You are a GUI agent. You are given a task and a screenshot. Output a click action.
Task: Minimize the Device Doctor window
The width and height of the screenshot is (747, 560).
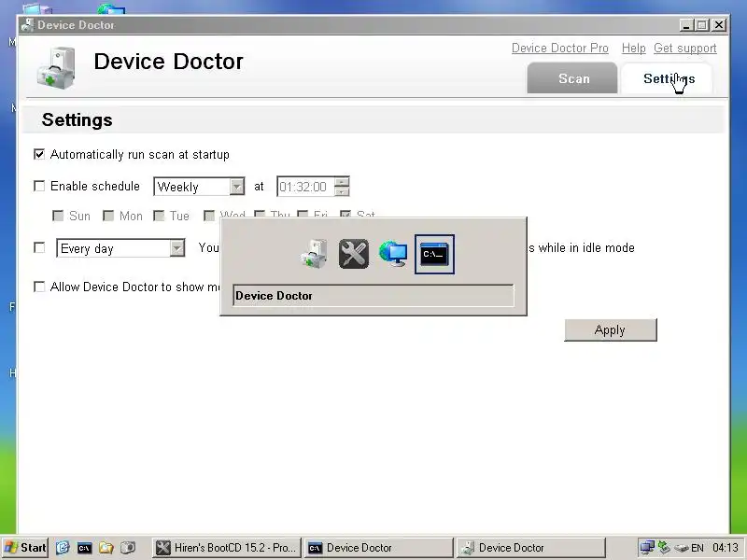coord(686,25)
